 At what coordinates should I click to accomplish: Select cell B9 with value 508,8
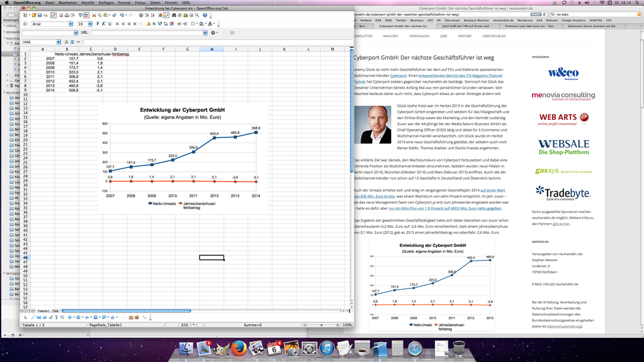[x=67, y=90]
